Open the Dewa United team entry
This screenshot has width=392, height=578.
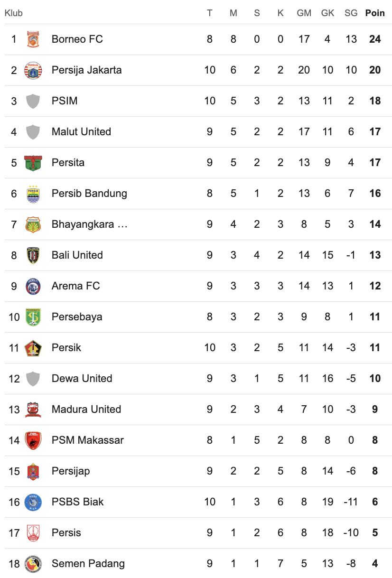tap(82, 379)
